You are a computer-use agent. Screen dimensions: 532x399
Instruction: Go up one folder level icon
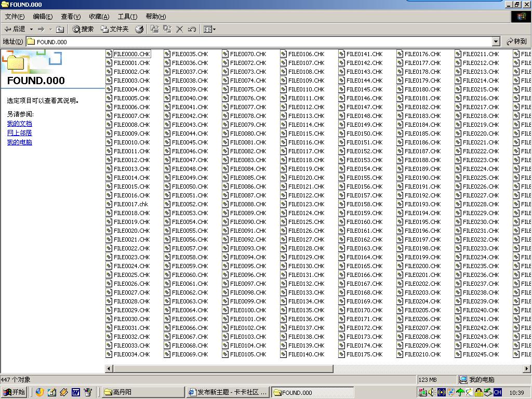[x=60, y=29]
